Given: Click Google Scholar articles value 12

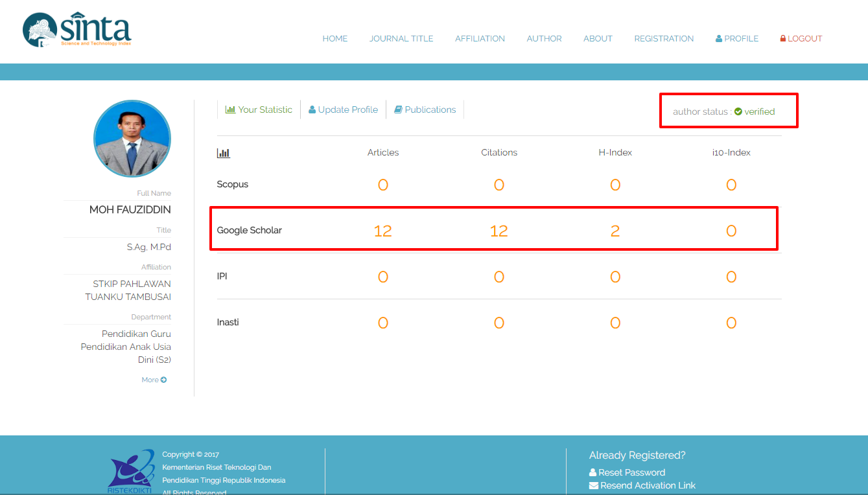Looking at the screenshot, I should pos(383,231).
